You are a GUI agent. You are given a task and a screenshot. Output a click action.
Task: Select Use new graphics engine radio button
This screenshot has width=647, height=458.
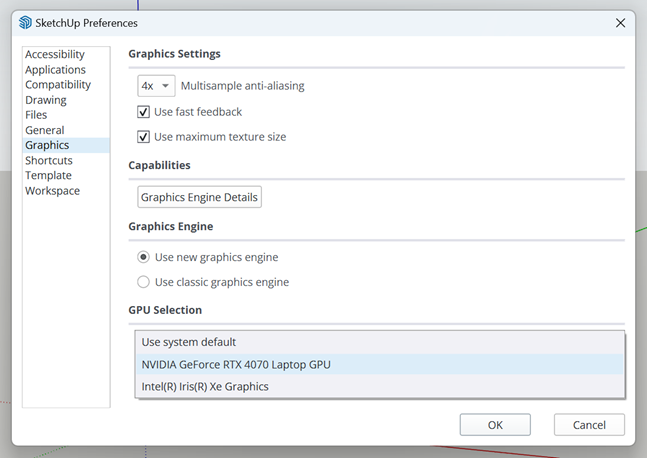(x=143, y=257)
